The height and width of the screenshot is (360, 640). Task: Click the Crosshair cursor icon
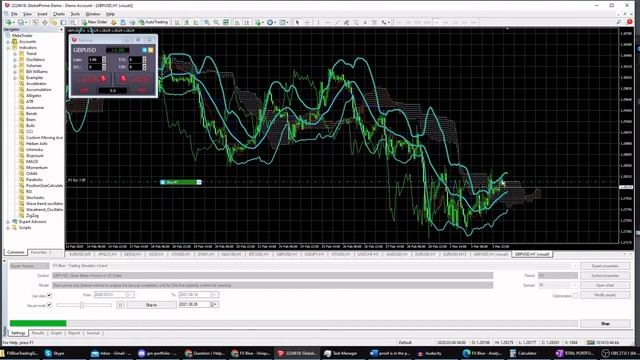coord(307,22)
